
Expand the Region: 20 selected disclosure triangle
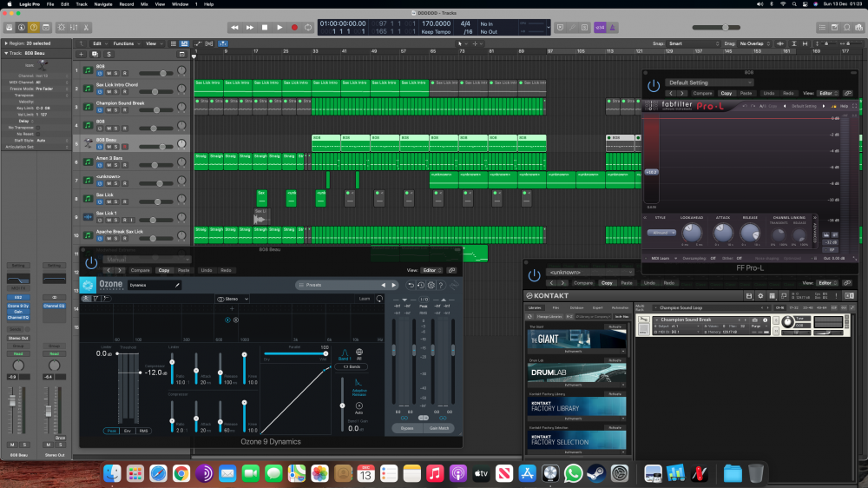point(6,43)
